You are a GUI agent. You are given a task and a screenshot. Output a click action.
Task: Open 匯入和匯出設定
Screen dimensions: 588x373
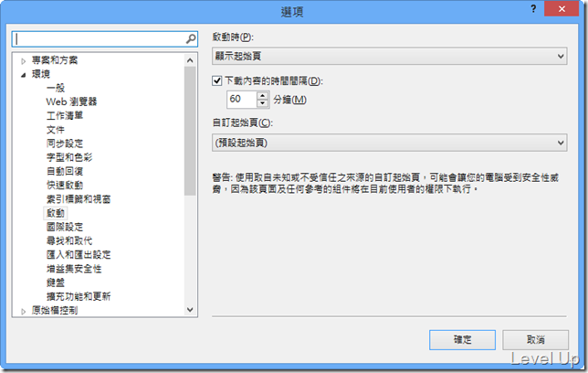pos(79,255)
